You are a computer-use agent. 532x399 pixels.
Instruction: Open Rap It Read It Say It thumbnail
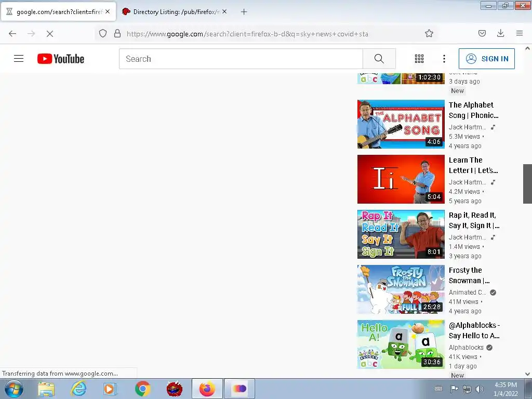(401, 234)
